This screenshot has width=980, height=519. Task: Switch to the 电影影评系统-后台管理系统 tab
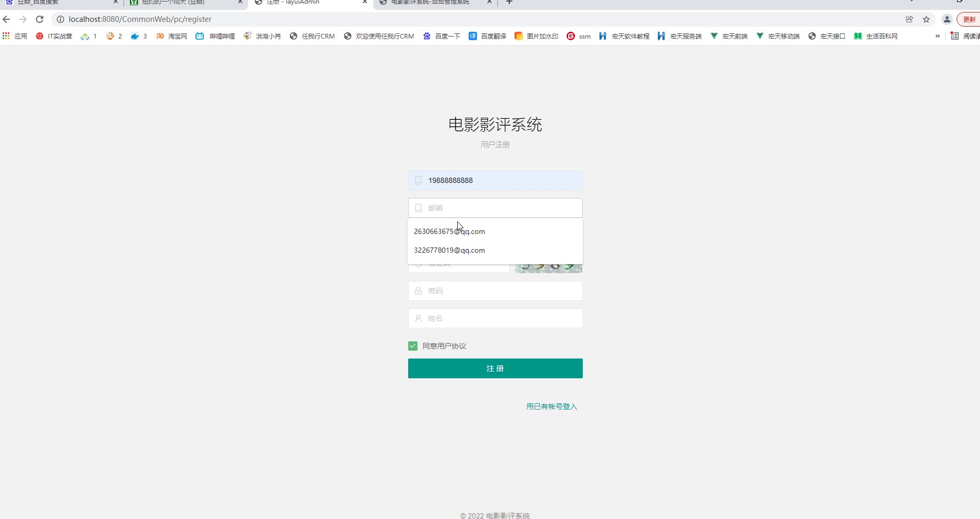pos(431,3)
